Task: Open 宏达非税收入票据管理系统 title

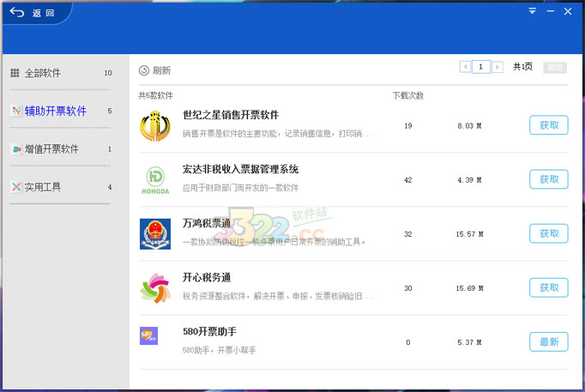Action: coord(240,169)
